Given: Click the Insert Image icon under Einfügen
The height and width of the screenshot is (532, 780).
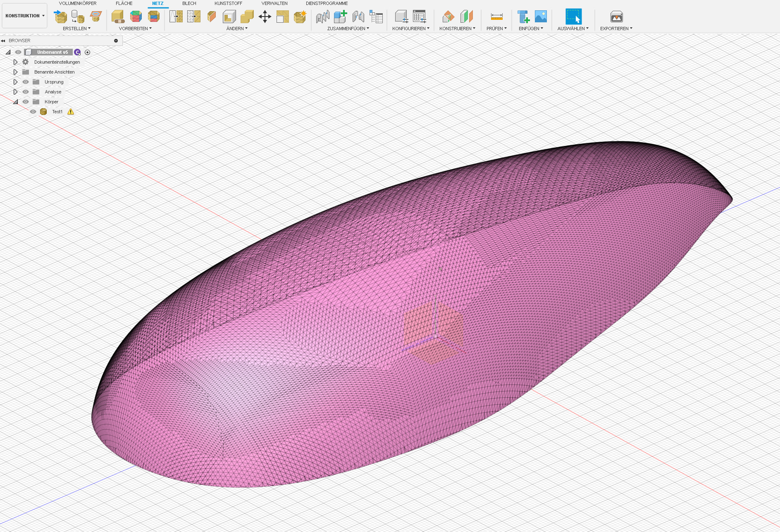Looking at the screenshot, I should pyautogui.click(x=541, y=17).
